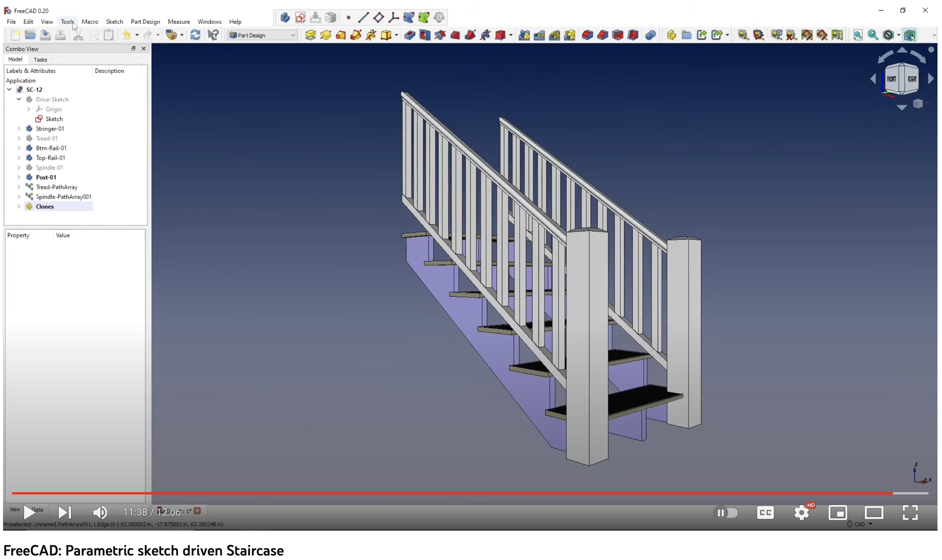
Task: Select Spindle-PathArray001 in the model tree
Action: (63, 197)
